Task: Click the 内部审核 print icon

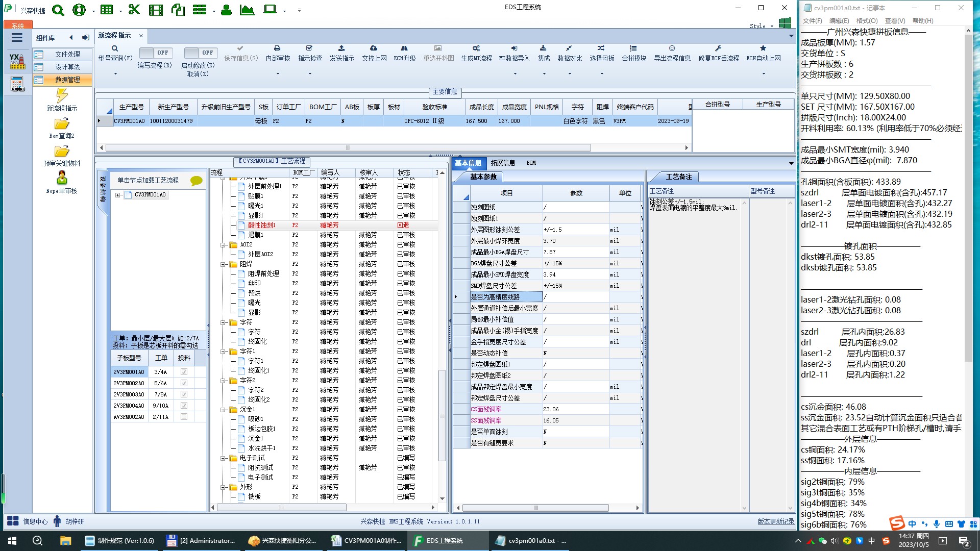Action: pyautogui.click(x=277, y=48)
